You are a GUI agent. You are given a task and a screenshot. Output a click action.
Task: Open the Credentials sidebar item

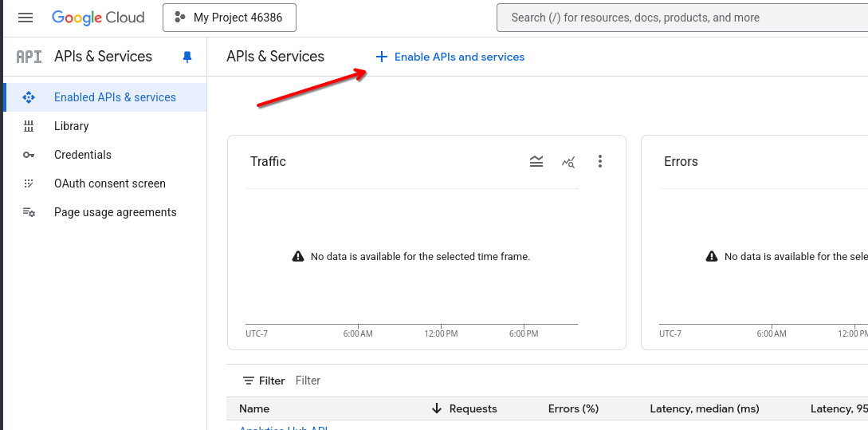tap(105, 155)
